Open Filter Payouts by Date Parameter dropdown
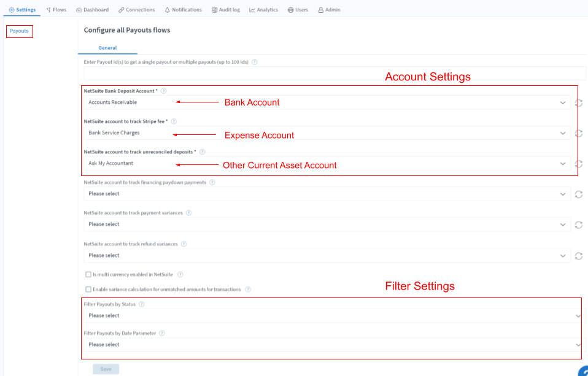This screenshot has width=588, height=376. click(335, 345)
